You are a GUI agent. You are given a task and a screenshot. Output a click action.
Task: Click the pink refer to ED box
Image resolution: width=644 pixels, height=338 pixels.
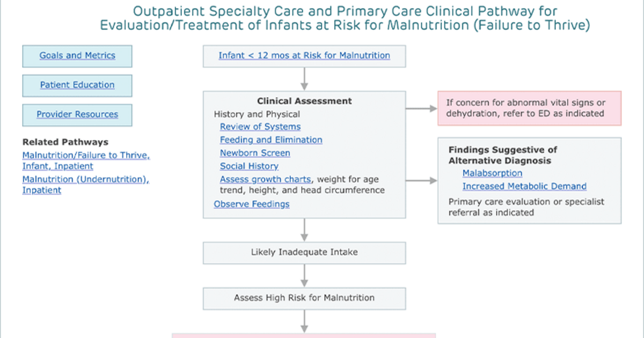[529, 108]
